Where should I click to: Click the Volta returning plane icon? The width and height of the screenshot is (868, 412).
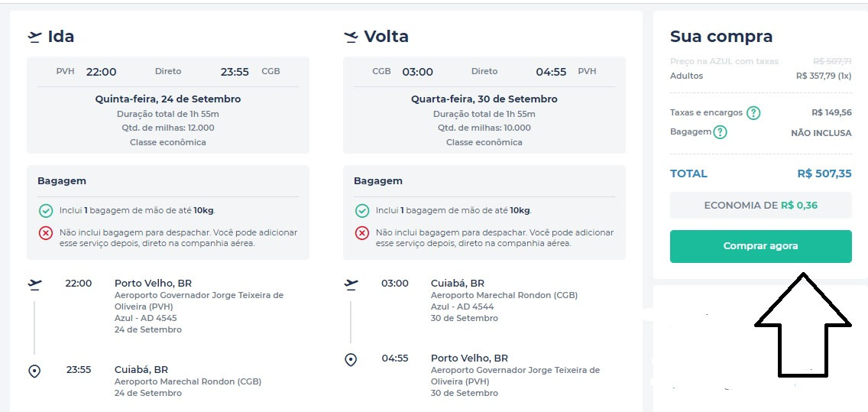click(351, 37)
